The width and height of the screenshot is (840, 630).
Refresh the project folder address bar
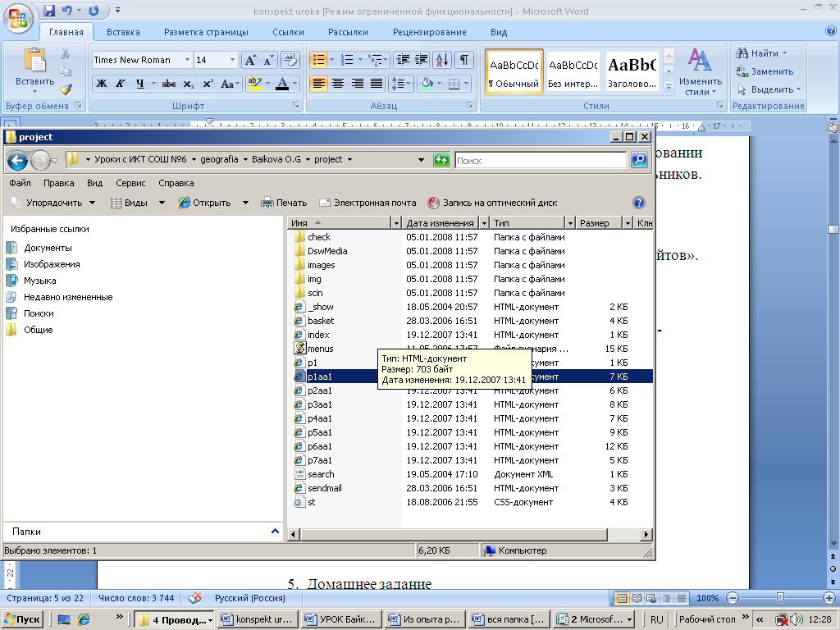441,160
